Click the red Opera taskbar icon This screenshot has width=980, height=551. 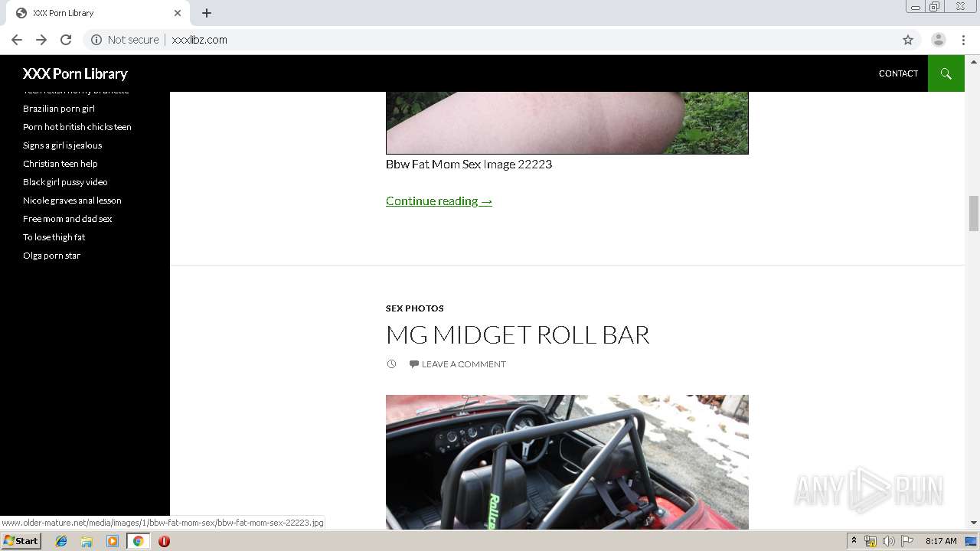(164, 541)
